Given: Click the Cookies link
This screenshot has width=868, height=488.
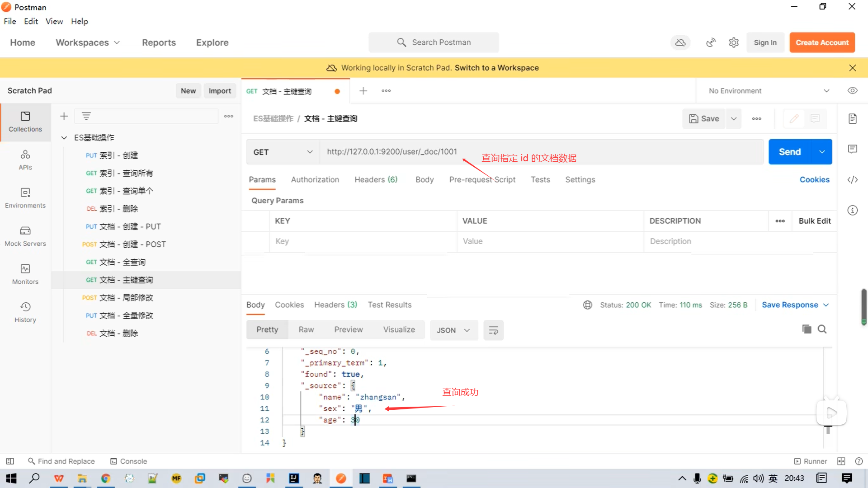Looking at the screenshot, I should [814, 179].
